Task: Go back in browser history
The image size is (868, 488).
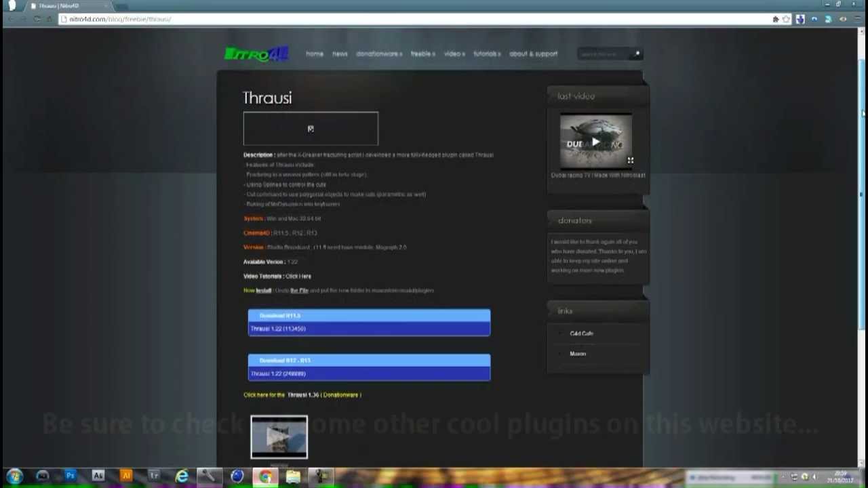Action: tap(9, 19)
